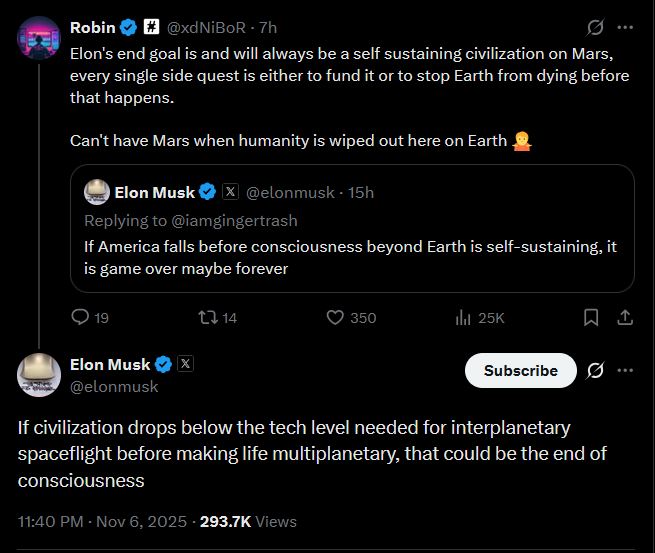Like Robin's post with heart icon
This screenshot has height=553, width=655.
click(x=337, y=318)
